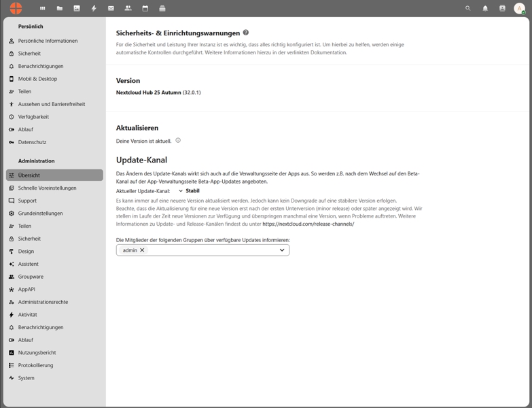Go to Grundeinstellungen administration section
The image size is (532, 408).
[40, 214]
